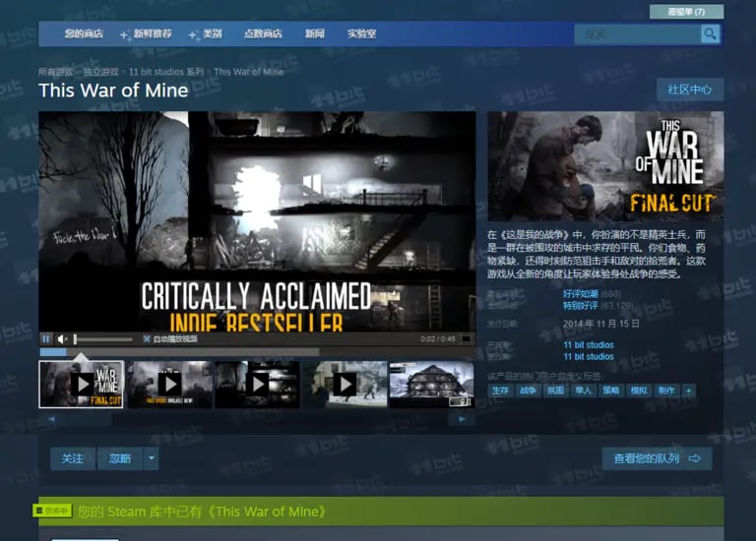Click the 在库中 in-library badge
Image resolution: width=756 pixels, height=541 pixels.
coord(52,511)
